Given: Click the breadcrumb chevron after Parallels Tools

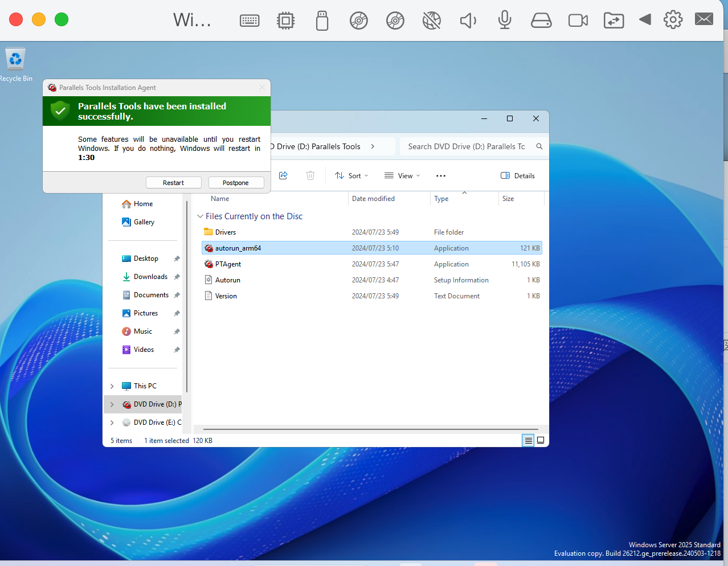Looking at the screenshot, I should click(x=373, y=146).
